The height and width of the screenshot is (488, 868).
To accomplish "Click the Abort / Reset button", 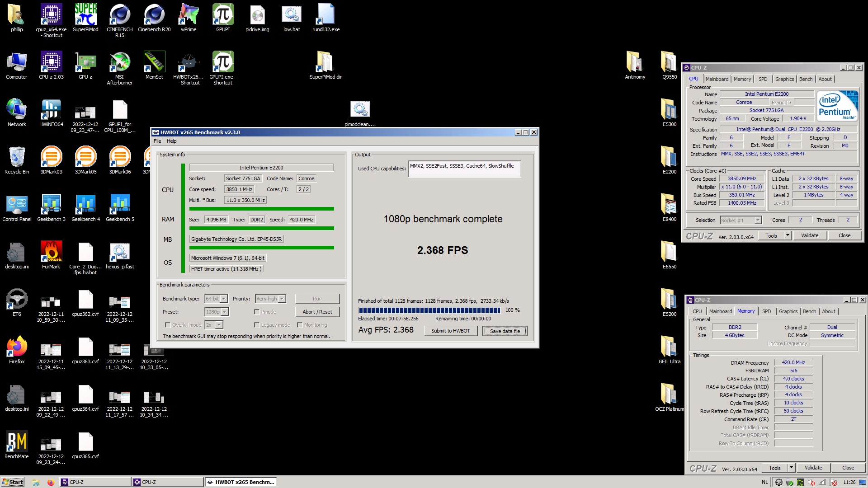I will pyautogui.click(x=317, y=312).
